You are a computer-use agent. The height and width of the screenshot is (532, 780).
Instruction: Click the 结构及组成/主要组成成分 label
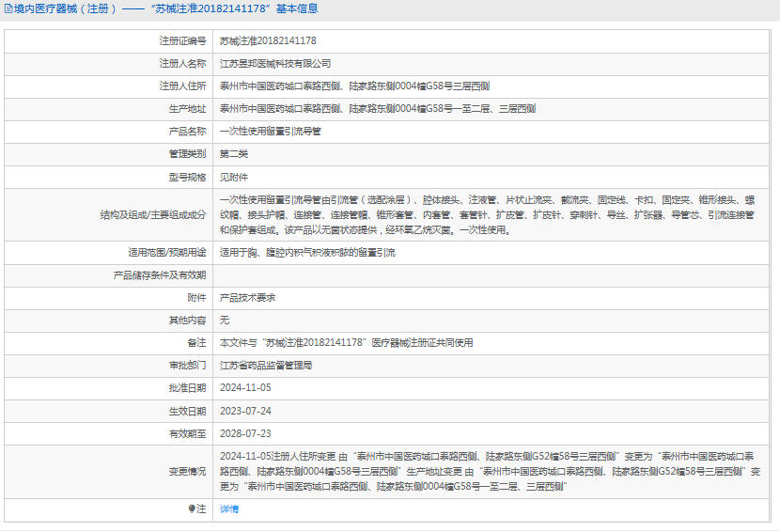(x=153, y=215)
